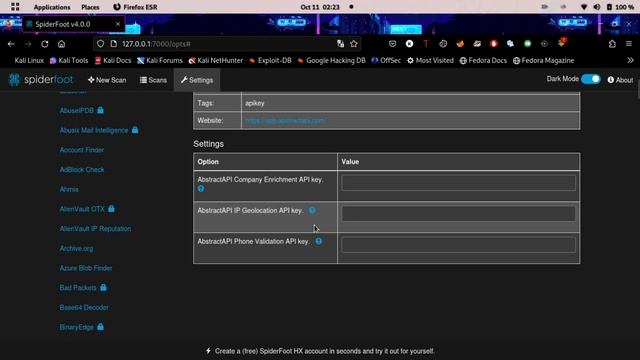This screenshot has height=360, width=640.
Task: Click the info icon beside Phone Validation API key
Action: pos(319,241)
